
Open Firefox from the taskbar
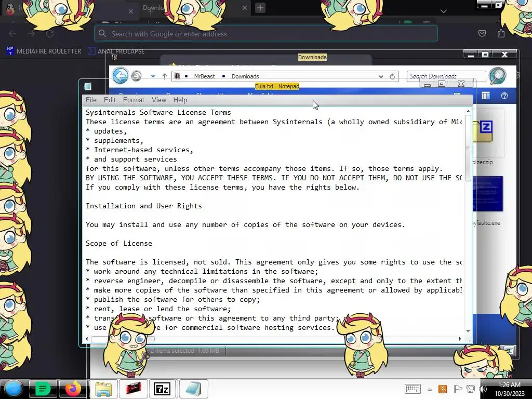tap(73, 389)
